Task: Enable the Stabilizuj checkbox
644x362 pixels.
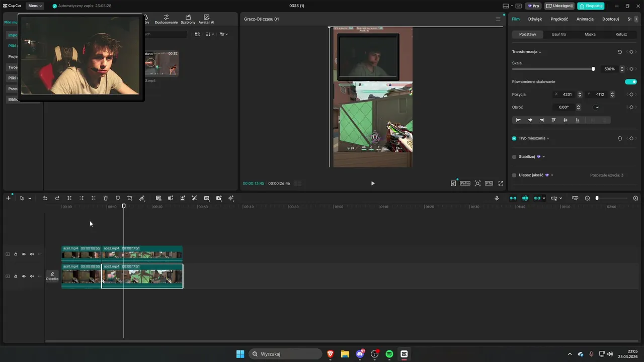Action: click(514, 157)
